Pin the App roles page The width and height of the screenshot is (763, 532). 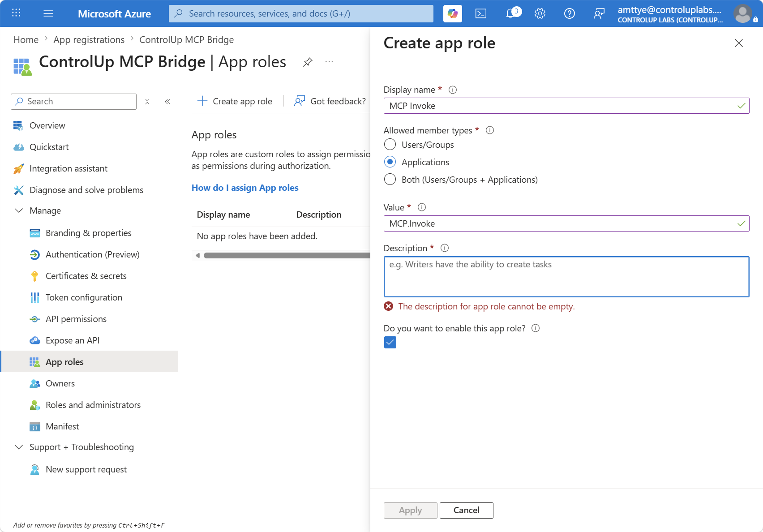pyautogui.click(x=308, y=62)
